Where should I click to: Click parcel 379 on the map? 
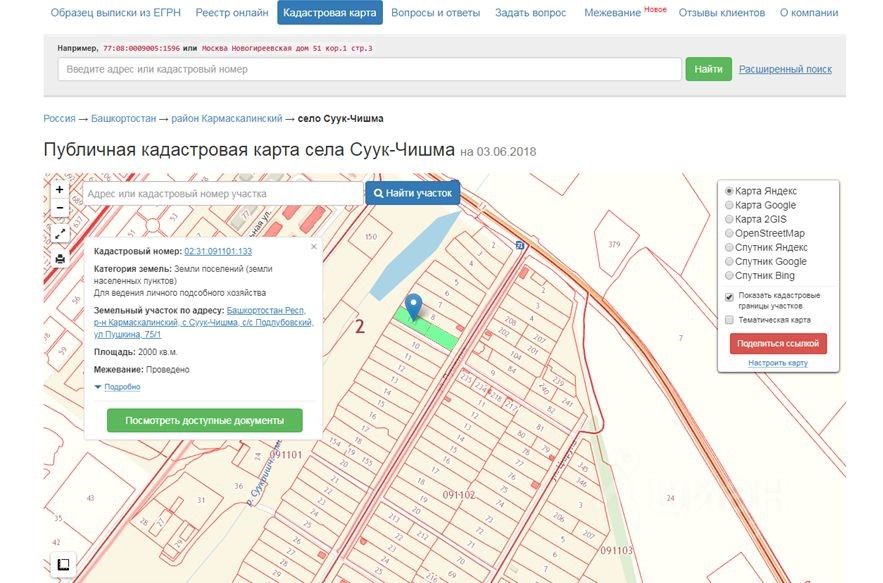pos(614,244)
